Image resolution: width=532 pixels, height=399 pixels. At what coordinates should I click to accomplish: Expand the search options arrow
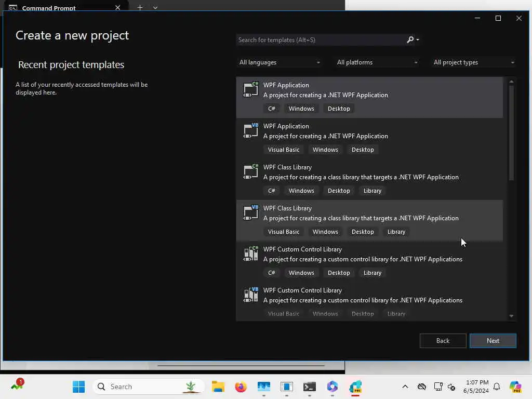pos(418,39)
